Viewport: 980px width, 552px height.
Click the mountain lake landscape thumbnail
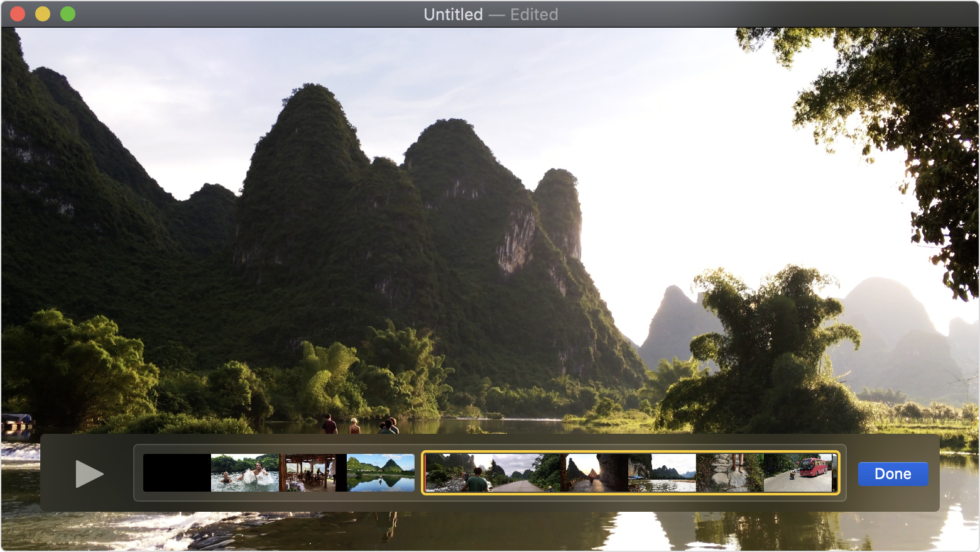tap(663, 474)
